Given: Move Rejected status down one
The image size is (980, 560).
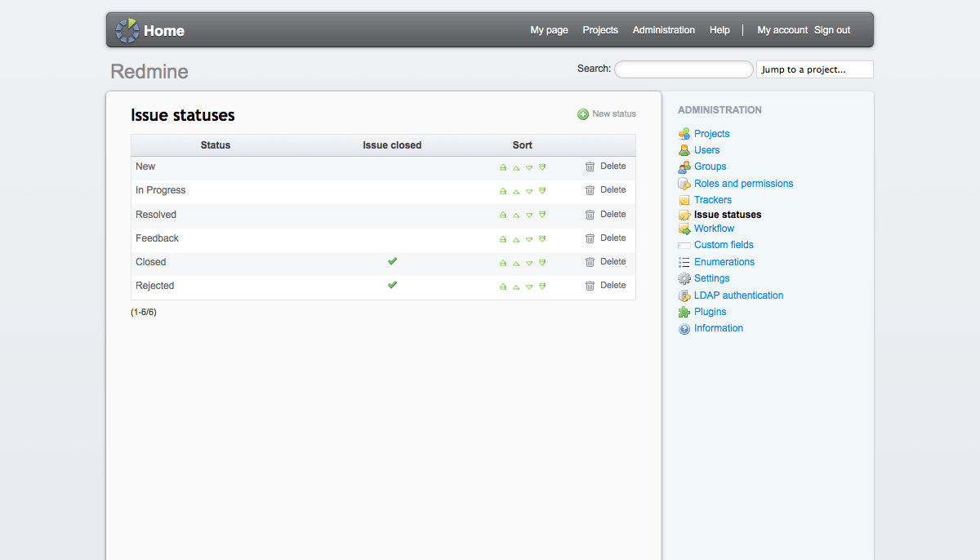Looking at the screenshot, I should [x=529, y=287].
